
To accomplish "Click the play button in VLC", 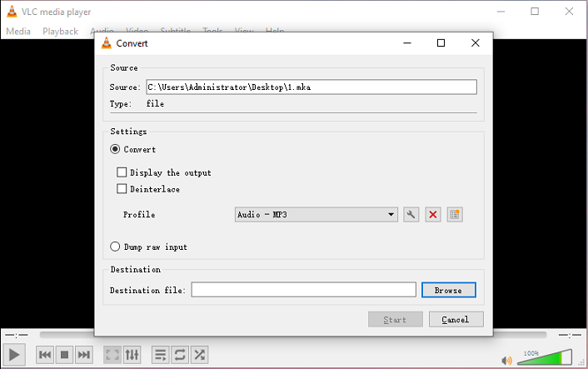I will pyautogui.click(x=14, y=354).
